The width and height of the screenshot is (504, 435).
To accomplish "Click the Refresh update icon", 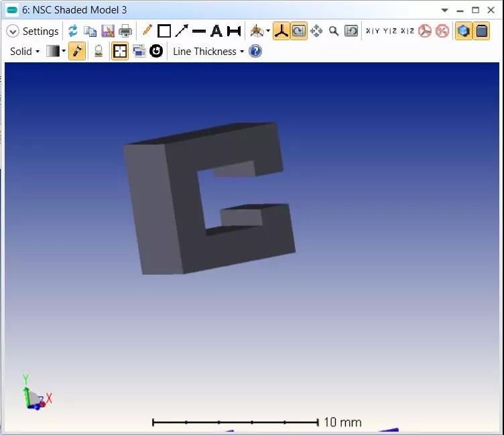I will coord(72,31).
